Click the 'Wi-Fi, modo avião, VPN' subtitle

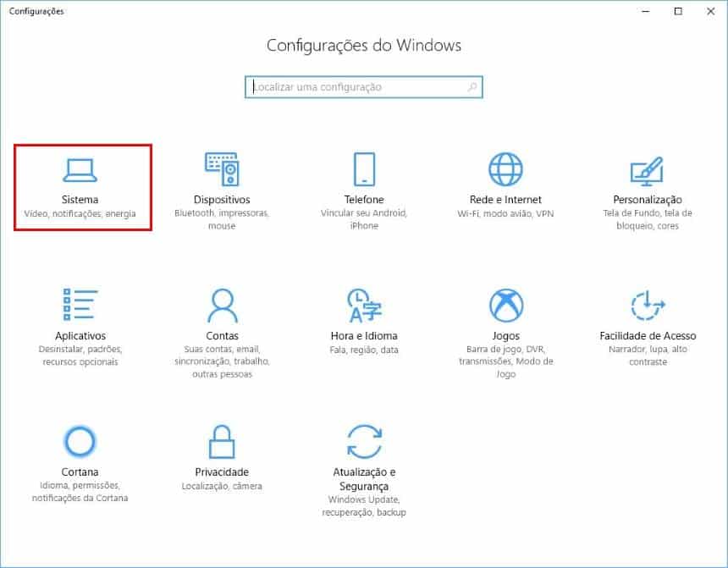click(x=505, y=213)
